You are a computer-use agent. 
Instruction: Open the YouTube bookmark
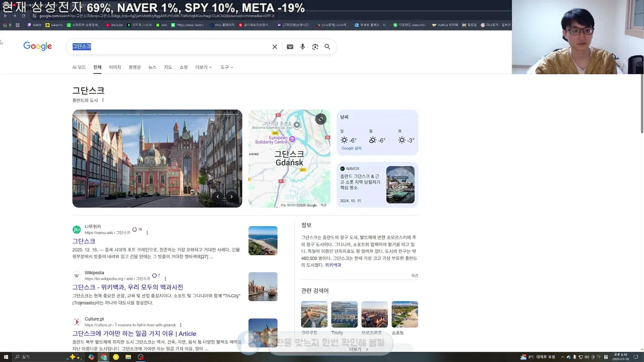(x=114, y=25)
